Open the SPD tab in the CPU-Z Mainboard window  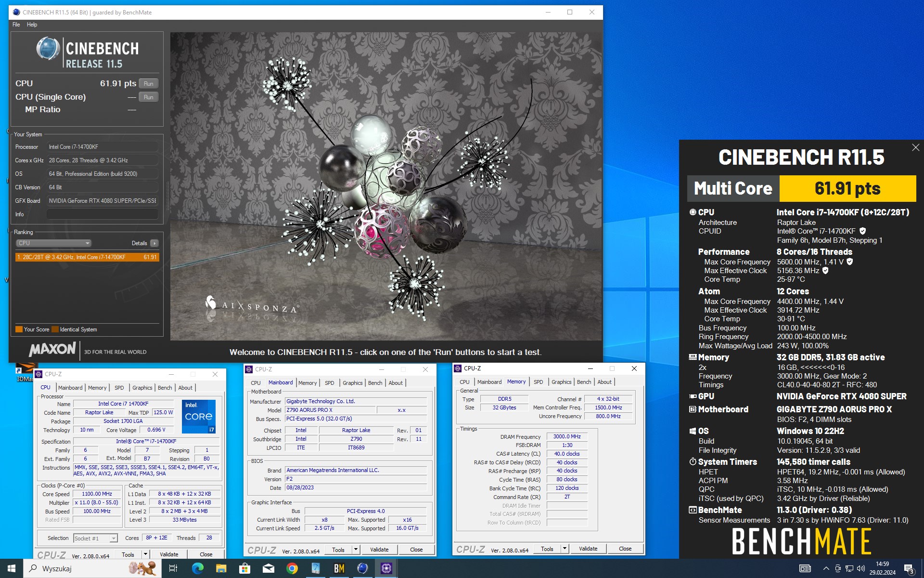click(x=329, y=383)
